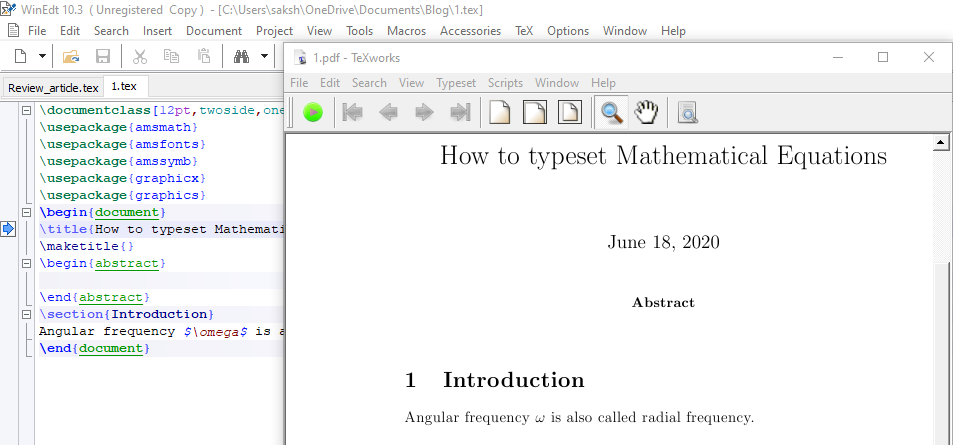The width and height of the screenshot is (953, 445).
Task: Open the Find dropdown arrow beside binoculars
Action: tap(264, 57)
